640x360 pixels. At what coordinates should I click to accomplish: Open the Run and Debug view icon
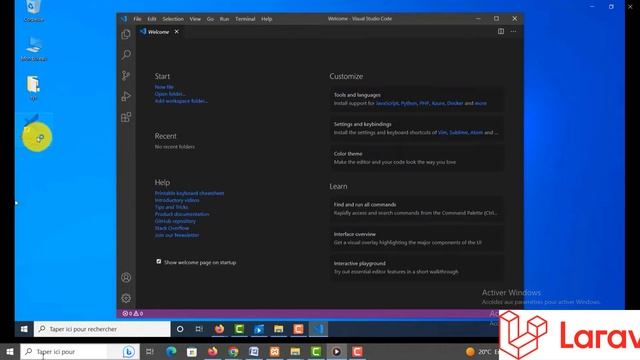click(x=126, y=97)
